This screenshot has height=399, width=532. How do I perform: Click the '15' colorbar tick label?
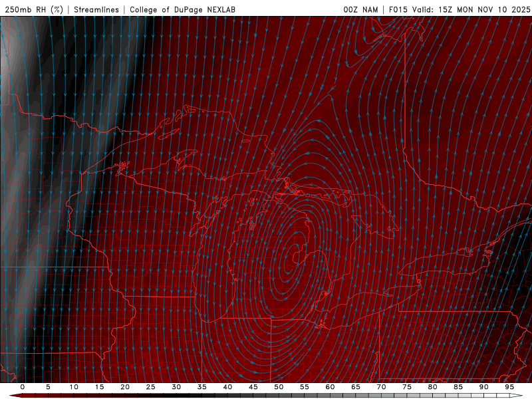tap(99, 387)
